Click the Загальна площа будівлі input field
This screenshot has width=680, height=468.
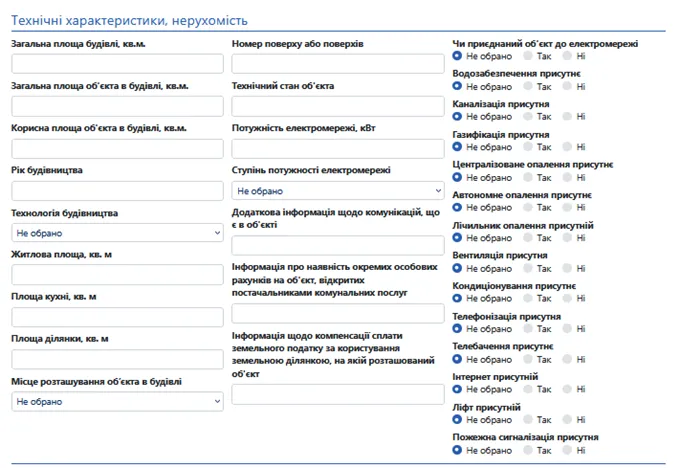pos(117,63)
